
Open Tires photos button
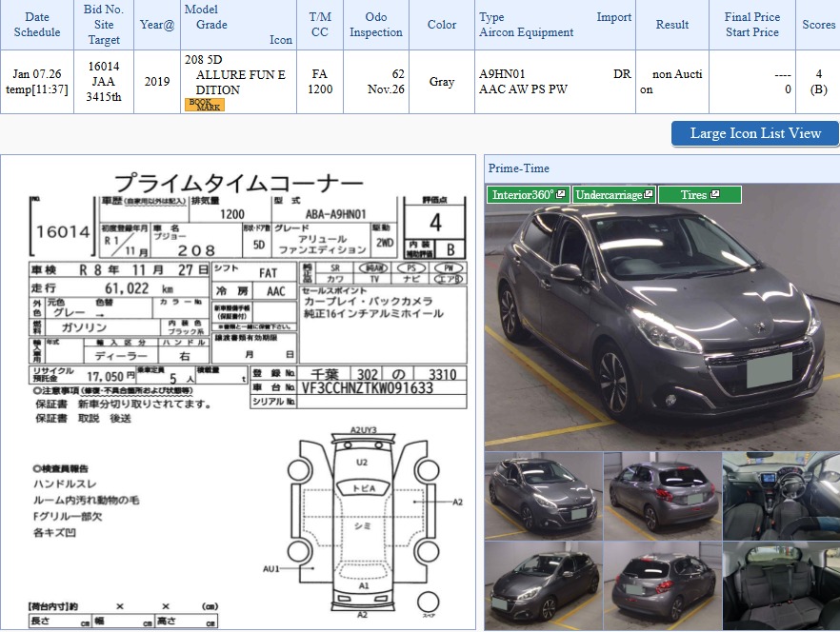click(700, 195)
